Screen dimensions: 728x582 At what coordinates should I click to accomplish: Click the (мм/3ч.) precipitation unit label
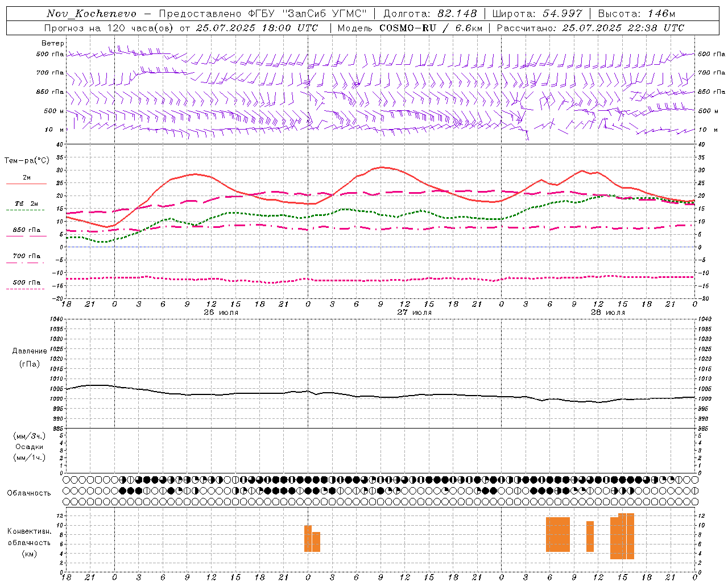pos(30,436)
